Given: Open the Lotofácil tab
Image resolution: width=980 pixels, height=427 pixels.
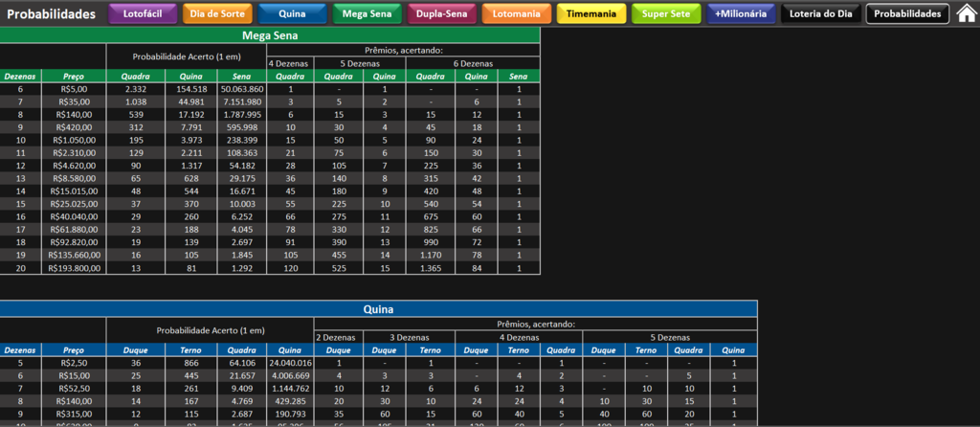Looking at the screenshot, I should coord(143,13).
